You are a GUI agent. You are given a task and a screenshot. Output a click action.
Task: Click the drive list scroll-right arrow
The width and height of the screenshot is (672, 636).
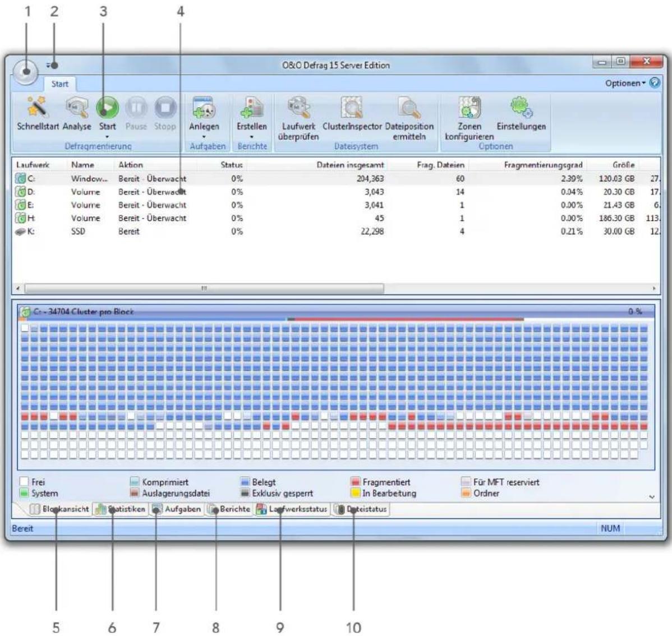click(654, 288)
